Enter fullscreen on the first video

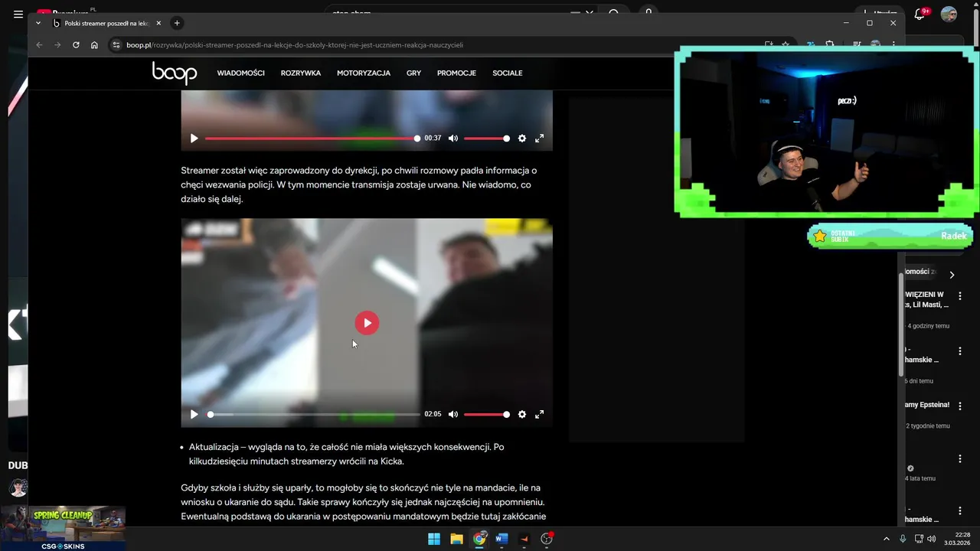pos(539,139)
